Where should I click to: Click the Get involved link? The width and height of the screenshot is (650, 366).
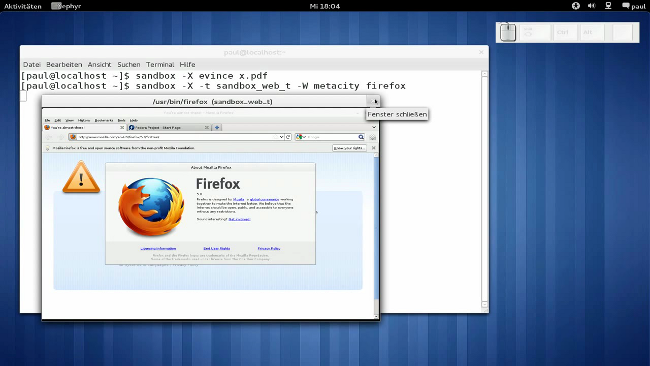coord(240,219)
